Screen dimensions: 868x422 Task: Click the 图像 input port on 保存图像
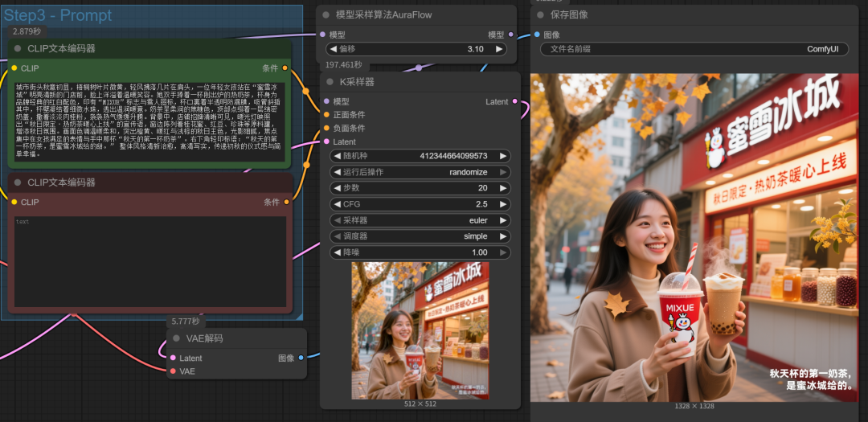click(x=537, y=35)
